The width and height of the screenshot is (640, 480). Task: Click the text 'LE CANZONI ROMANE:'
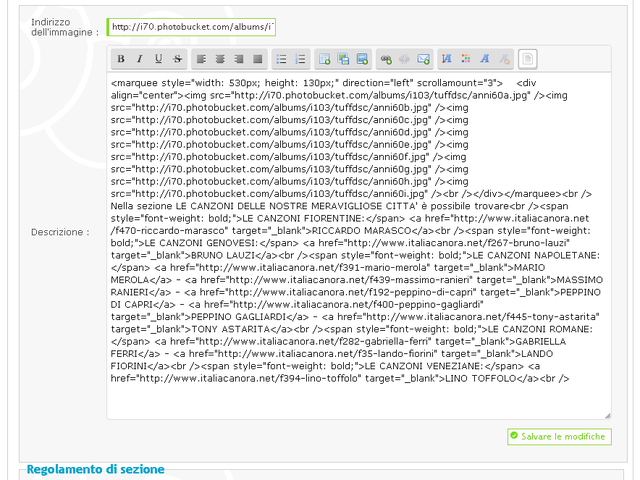pos(540,329)
